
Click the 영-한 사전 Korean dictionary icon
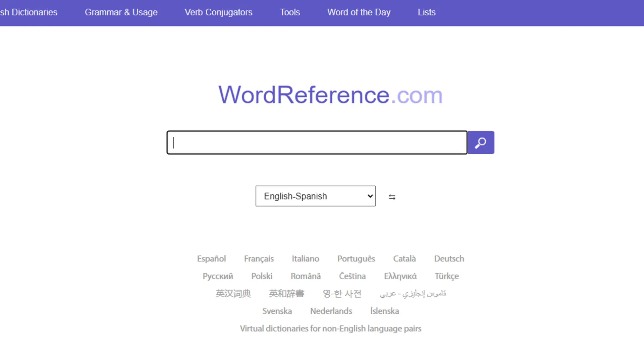[342, 294]
